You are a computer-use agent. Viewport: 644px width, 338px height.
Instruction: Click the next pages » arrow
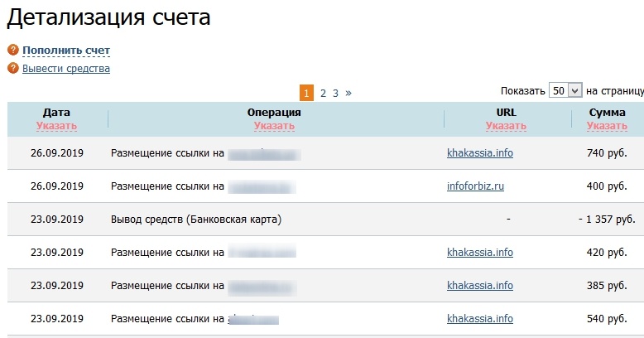coord(348,93)
